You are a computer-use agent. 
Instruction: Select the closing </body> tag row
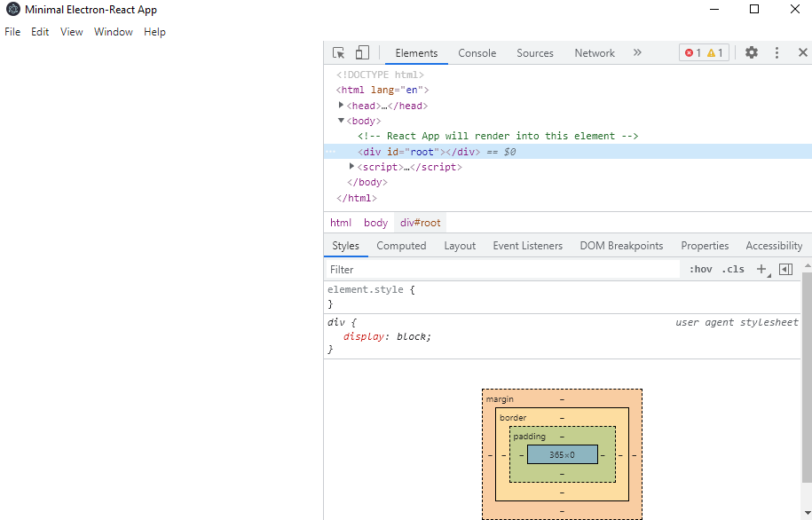[367, 182]
